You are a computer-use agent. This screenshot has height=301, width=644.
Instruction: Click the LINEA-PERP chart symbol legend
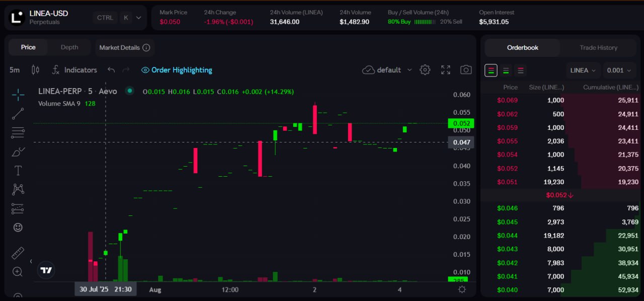click(77, 91)
